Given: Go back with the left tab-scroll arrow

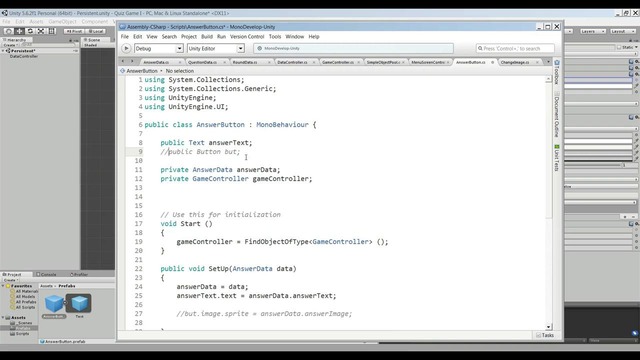Looking at the screenshot, I should click(x=123, y=61).
